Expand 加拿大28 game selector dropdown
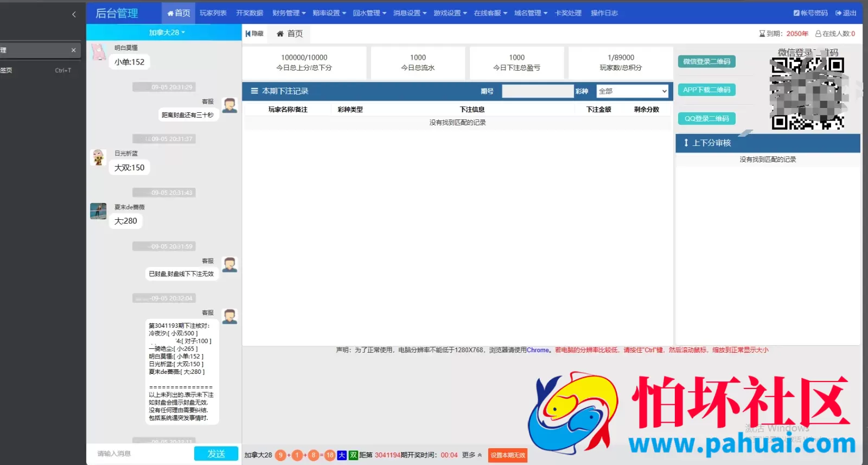The width and height of the screenshot is (868, 465). (x=167, y=33)
